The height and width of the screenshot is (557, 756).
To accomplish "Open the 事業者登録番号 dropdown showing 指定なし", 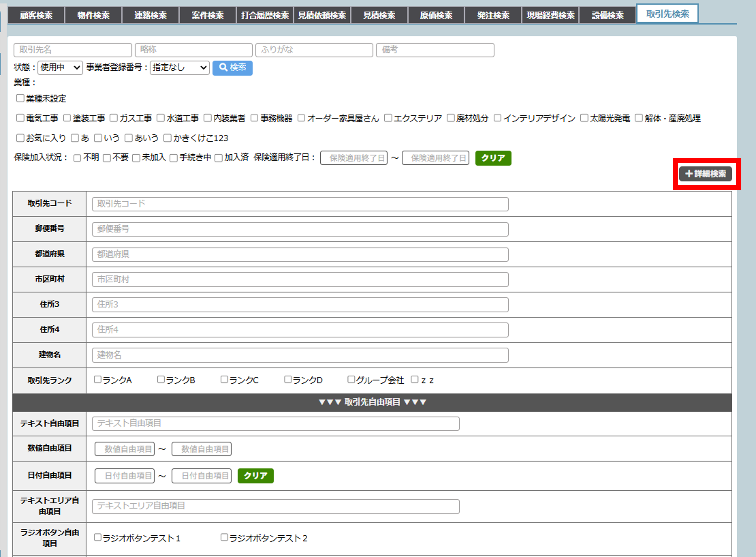I will 179,68.
